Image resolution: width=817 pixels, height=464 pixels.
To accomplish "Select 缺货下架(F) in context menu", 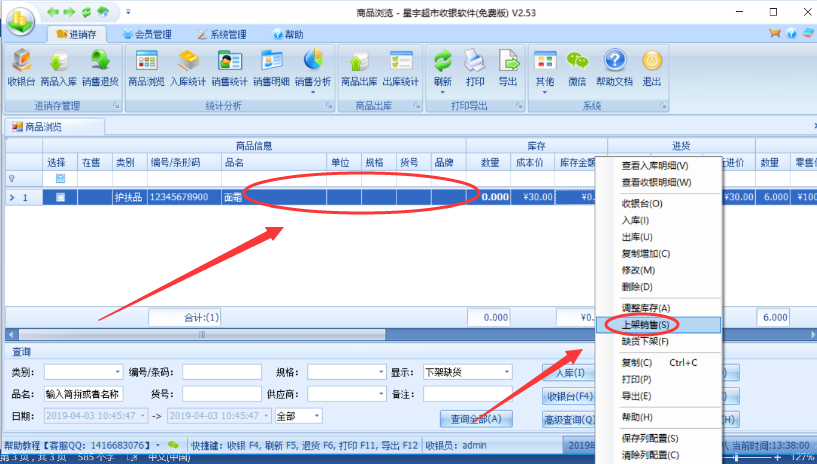I will click(x=659, y=342).
